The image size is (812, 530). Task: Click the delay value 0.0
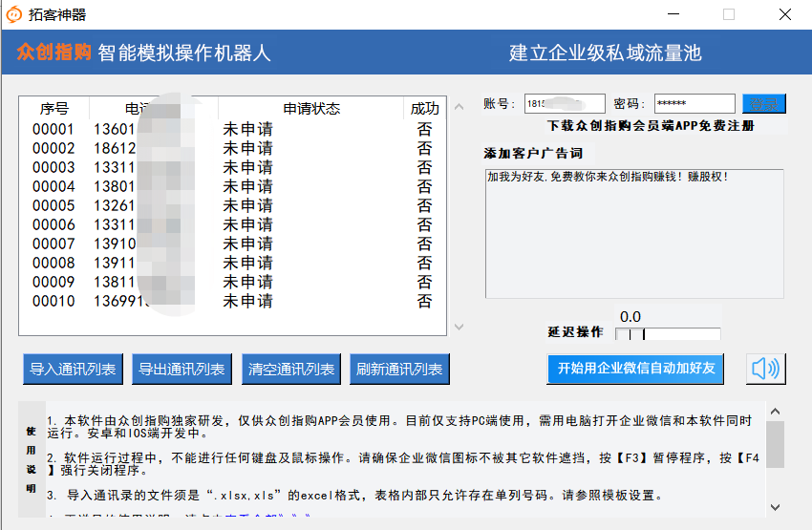(x=630, y=316)
